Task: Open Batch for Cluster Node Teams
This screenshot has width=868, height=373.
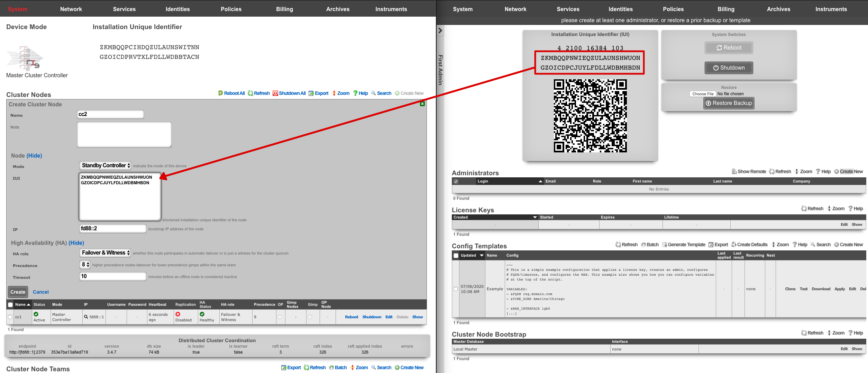Action: [338, 367]
